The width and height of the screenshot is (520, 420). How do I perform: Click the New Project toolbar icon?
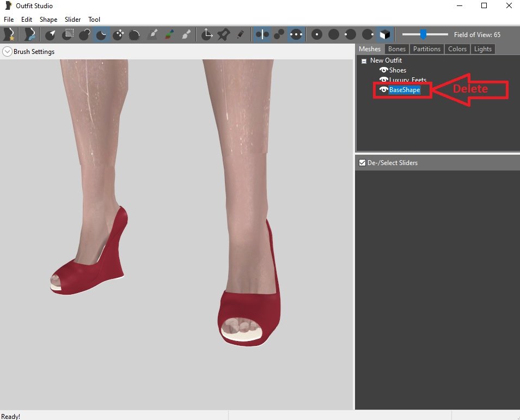pyautogui.click(x=9, y=35)
